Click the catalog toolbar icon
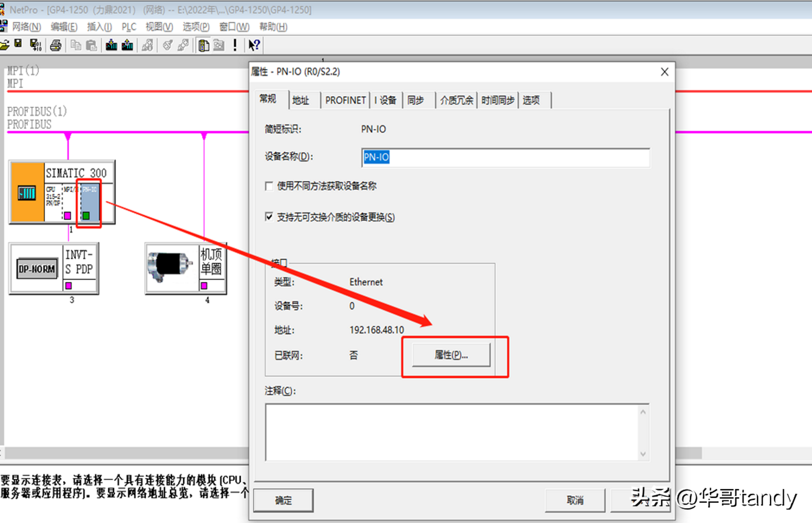Screen dimensions: 812x523 pyautogui.click(x=203, y=45)
